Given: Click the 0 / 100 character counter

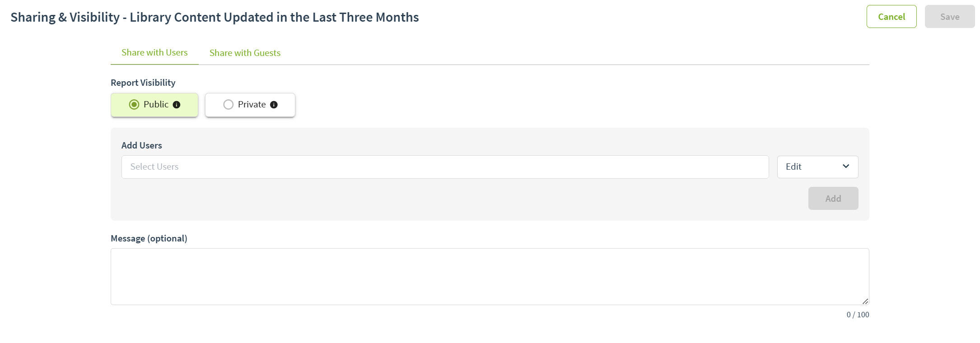Looking at the screenshot, I should click(x=858, y=315).
